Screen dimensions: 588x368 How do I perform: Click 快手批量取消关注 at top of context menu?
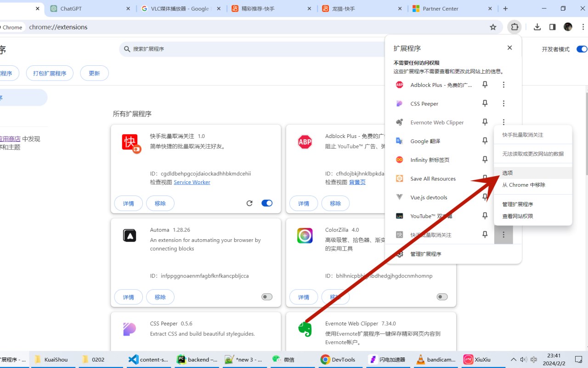point(533,135)
